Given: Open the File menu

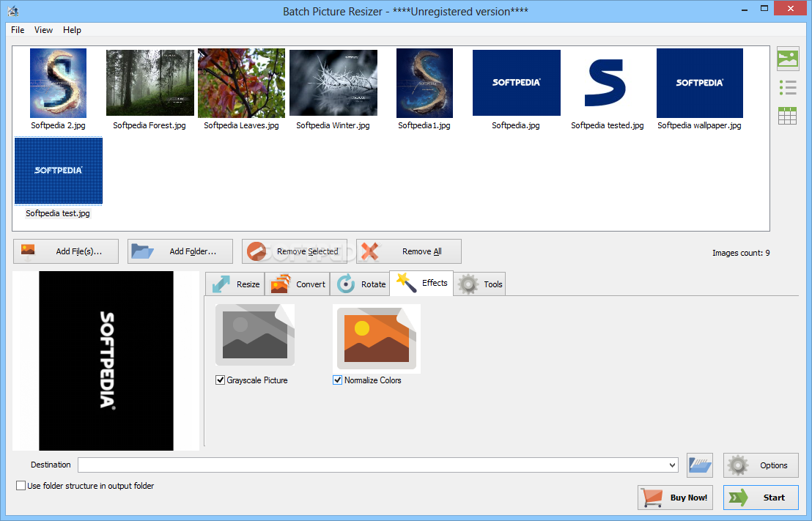Looking at the screenshot, I should (x=18, y=30).
